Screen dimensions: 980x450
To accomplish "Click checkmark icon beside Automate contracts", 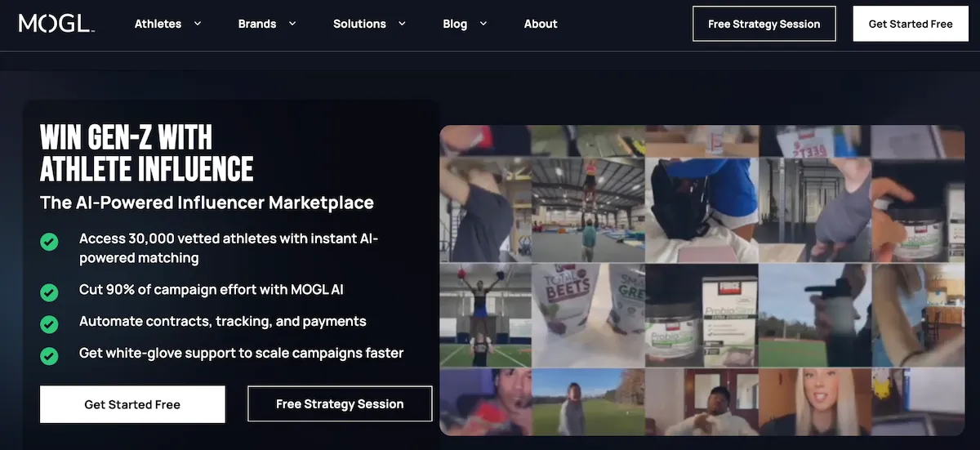I will (x=49, y=324).
